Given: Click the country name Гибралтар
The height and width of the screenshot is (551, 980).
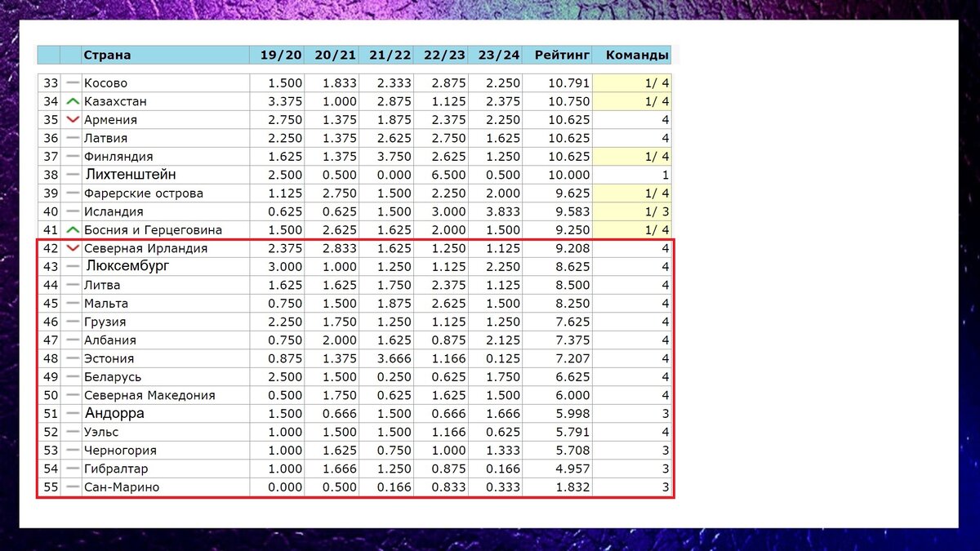Looking at the screenshot, I should pos(115,469).
